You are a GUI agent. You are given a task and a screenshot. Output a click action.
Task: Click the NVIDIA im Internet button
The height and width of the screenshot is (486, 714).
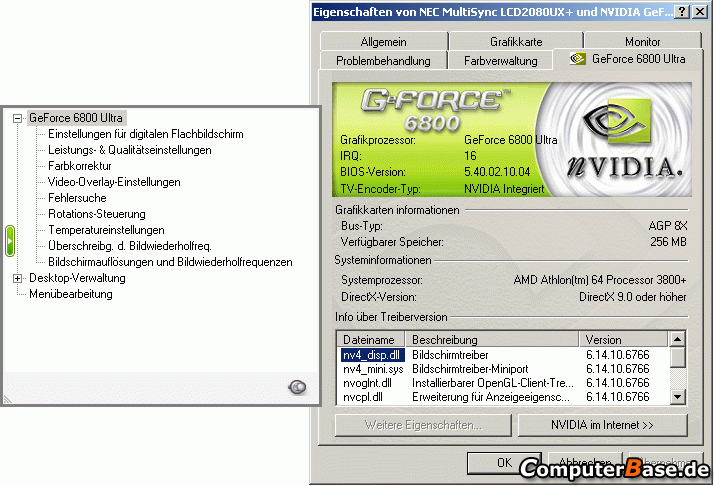point(602,425)
